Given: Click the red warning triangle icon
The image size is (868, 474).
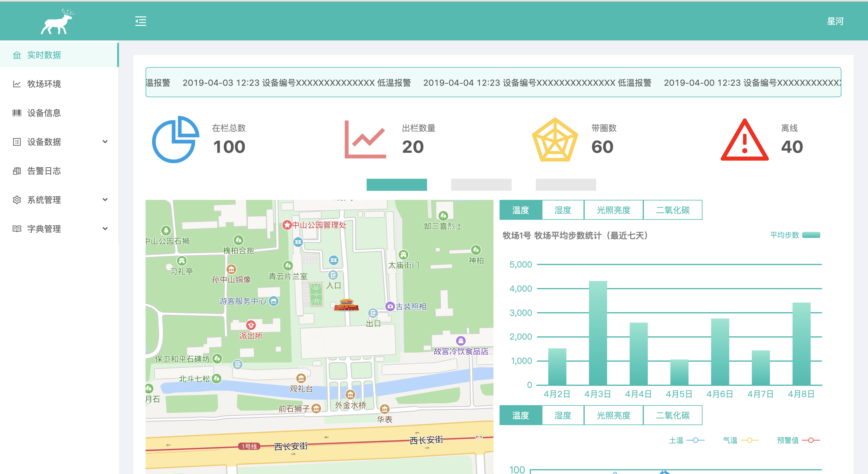Looking at the screenshot, I should click(745, 140).
